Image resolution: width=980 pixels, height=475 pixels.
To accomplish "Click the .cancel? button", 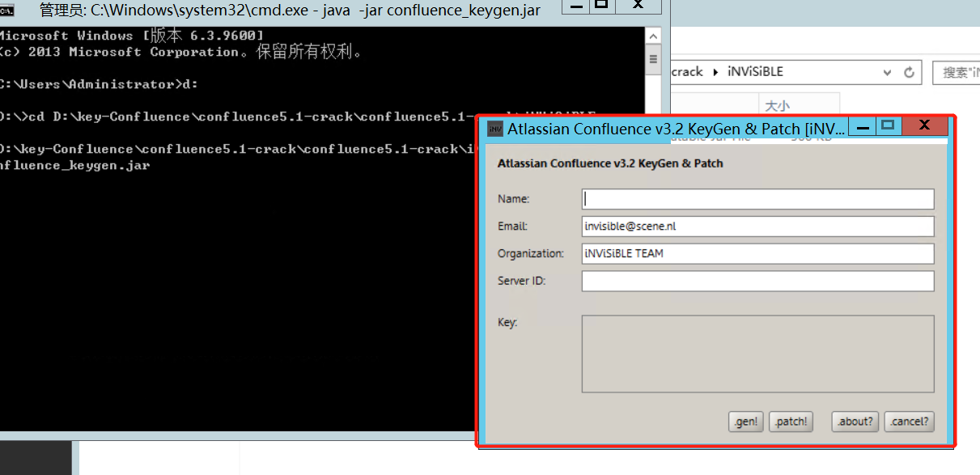I will click(x=909, y=422).
